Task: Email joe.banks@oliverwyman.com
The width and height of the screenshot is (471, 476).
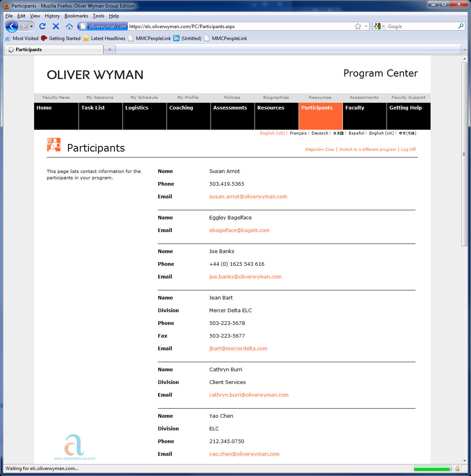Action: pyautogui.click(x=245, y=277)
